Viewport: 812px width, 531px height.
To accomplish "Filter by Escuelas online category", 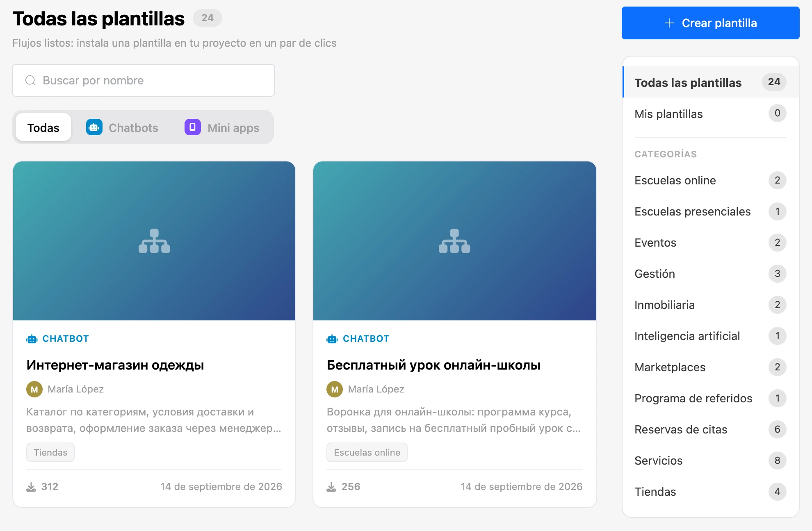I will pos(711,180).
